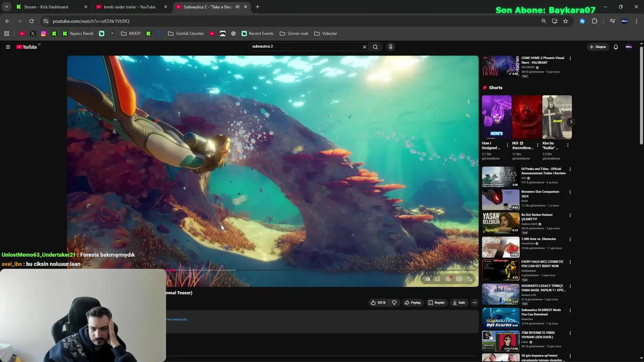Viewport: 644px width, 362px height.
Task: Click the Paylaş share button
Action: 413,303
